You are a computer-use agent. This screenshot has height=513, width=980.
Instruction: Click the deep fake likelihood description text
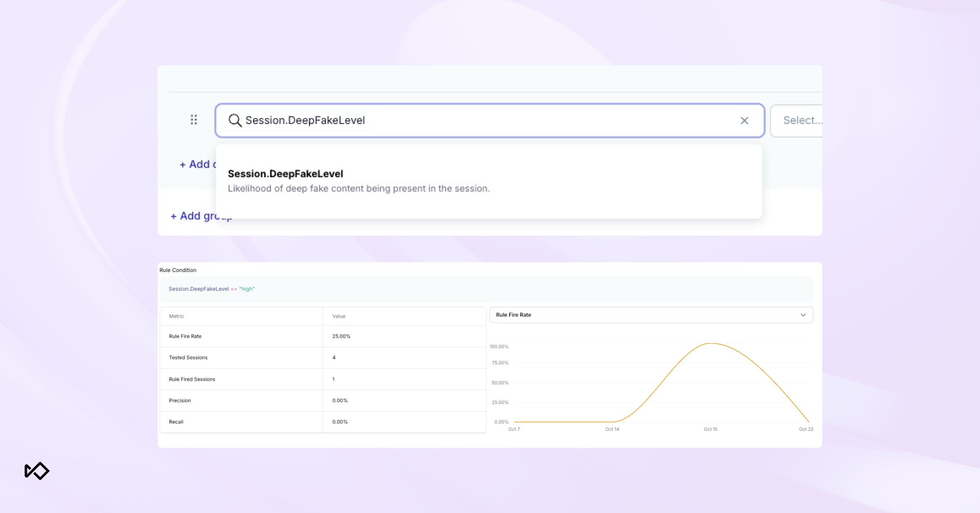[359, 189]
